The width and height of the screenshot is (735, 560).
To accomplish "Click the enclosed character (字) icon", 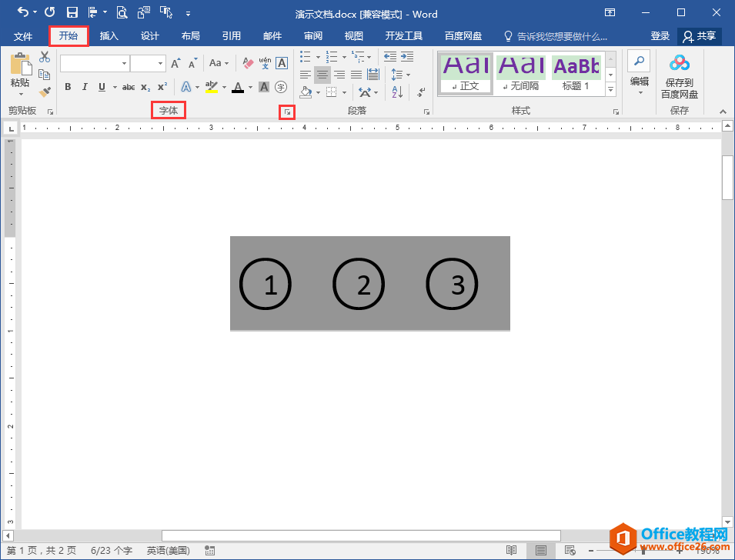I will point(281,87).
